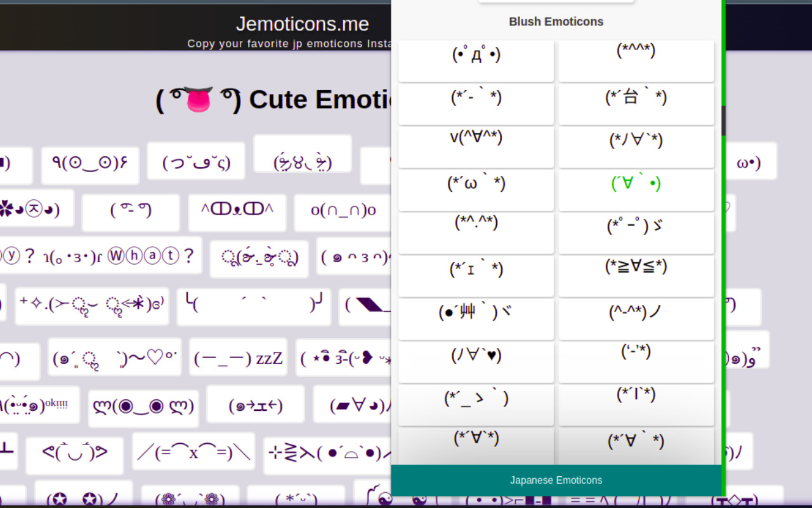Pick the (●´艸`)ヾ emoticon
Screen dimensions: 812x508
coord(476,319)
